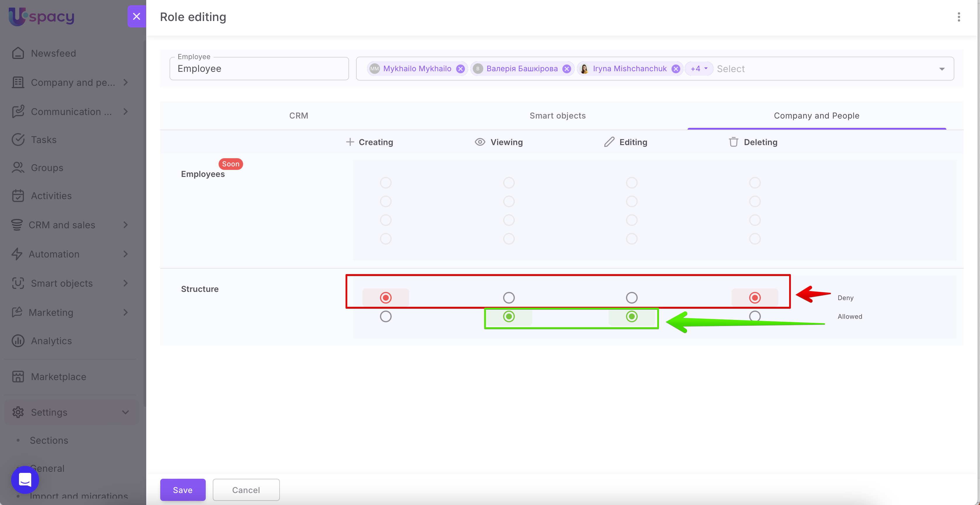
Task: Click the Newsfeed home icon
Action: [18, 53]
